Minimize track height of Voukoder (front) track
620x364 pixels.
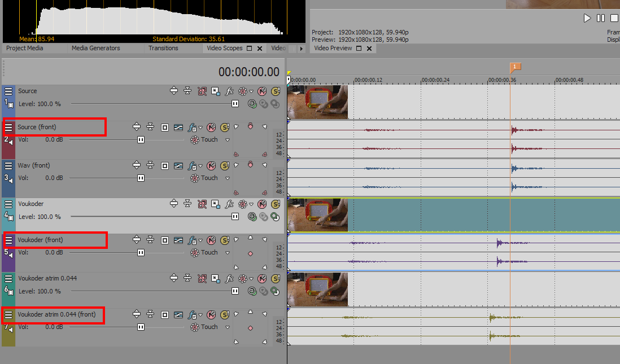click(x=150, y=240)
